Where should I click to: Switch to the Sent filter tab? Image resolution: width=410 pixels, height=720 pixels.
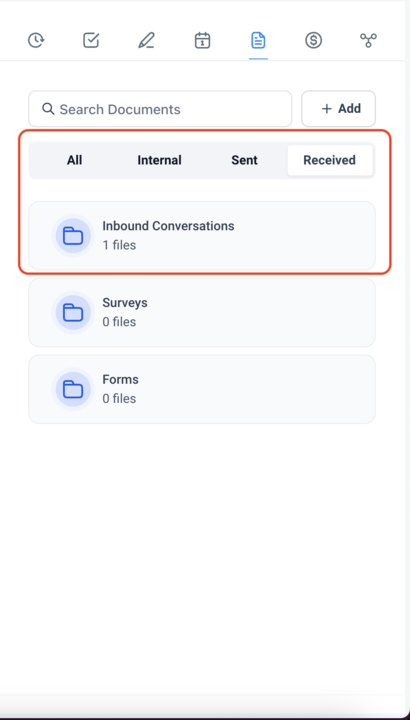(244, 160)
